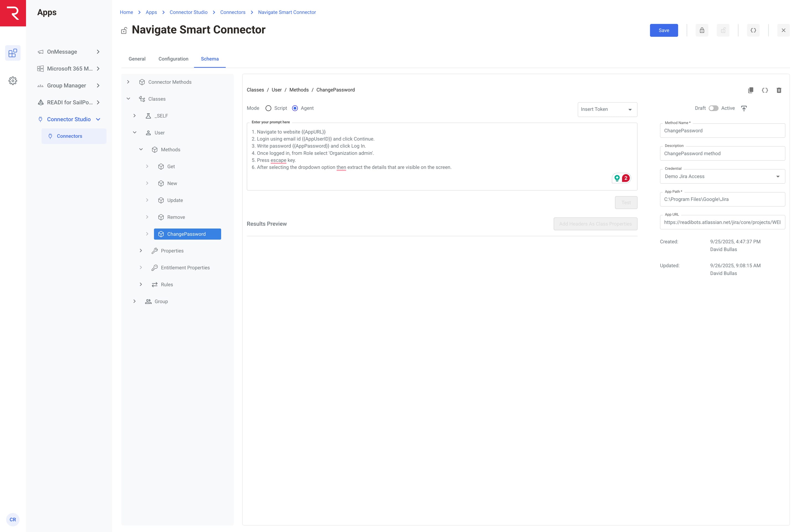Collapse the Methods node chevron

(141, 149)
